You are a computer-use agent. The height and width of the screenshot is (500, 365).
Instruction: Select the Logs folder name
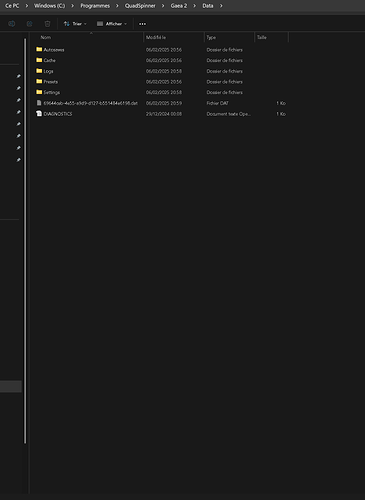pyautogui.click(x=48, y=71)
